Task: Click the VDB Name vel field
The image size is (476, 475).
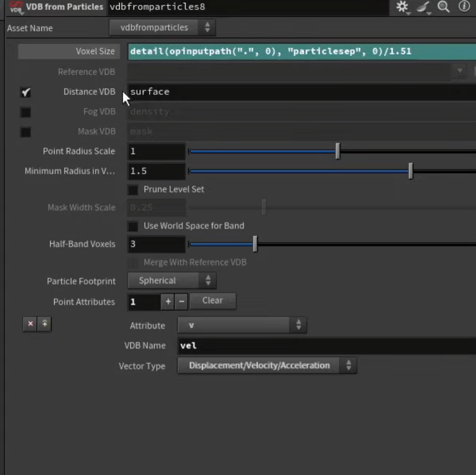Action: (x=327, y=346)
